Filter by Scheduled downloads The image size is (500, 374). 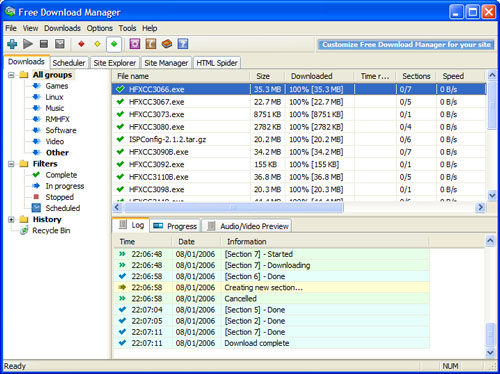(x=63, y=208)
